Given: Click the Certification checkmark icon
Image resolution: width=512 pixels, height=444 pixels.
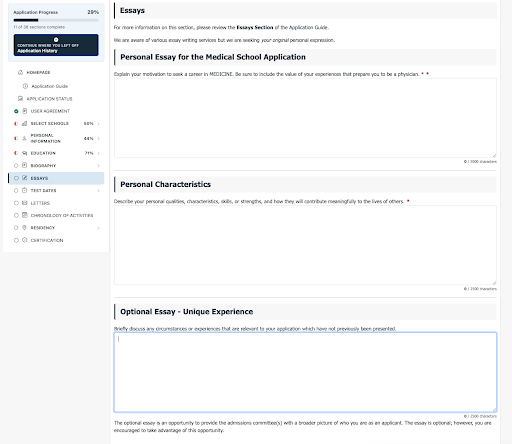Looking at the screenshot, I should click(25, 240).
